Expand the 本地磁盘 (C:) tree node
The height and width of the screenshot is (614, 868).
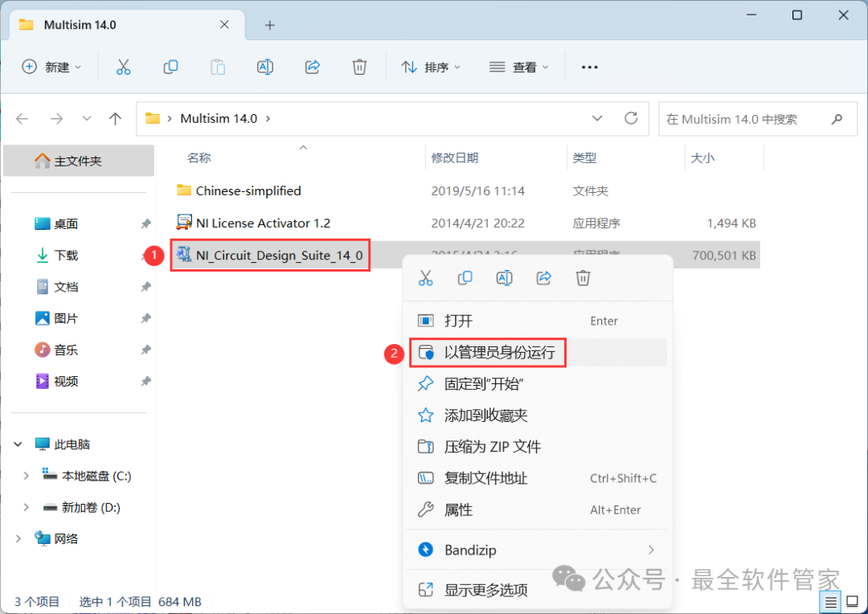tap(26, 476)
